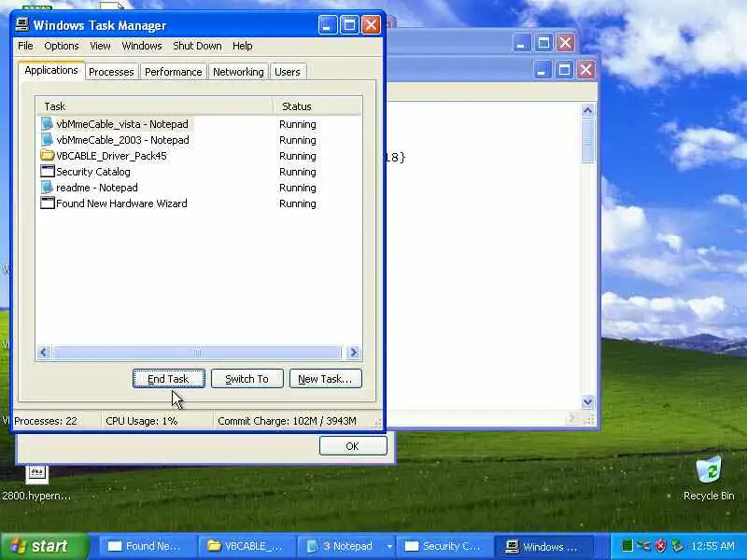Switch to the Users tab

tap(288, 72)
